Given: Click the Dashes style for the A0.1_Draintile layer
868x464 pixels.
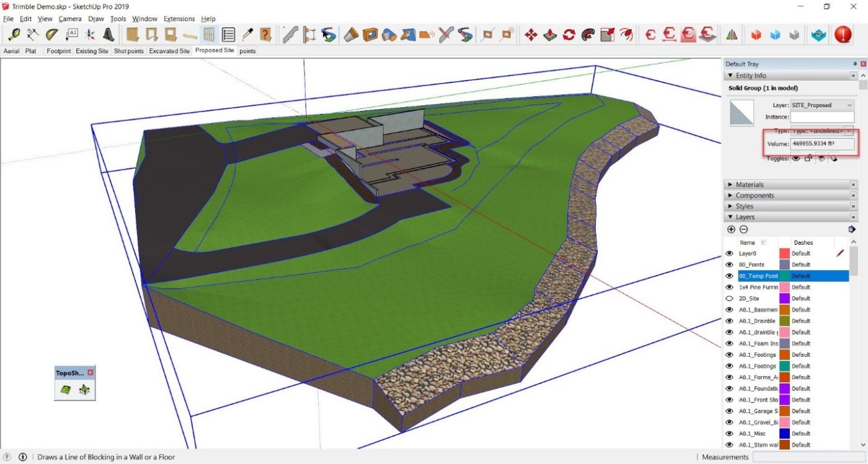Looking at the screenshot, I should [x=800, y=320].
